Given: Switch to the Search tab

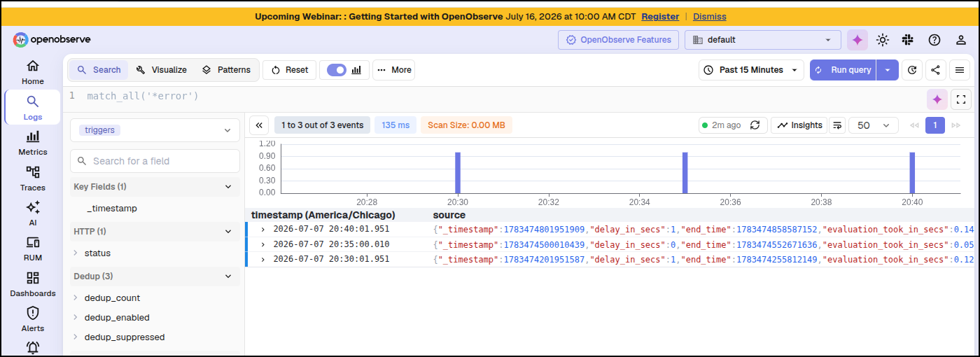Looking at the screenshot, I should [x=99, y=70].
